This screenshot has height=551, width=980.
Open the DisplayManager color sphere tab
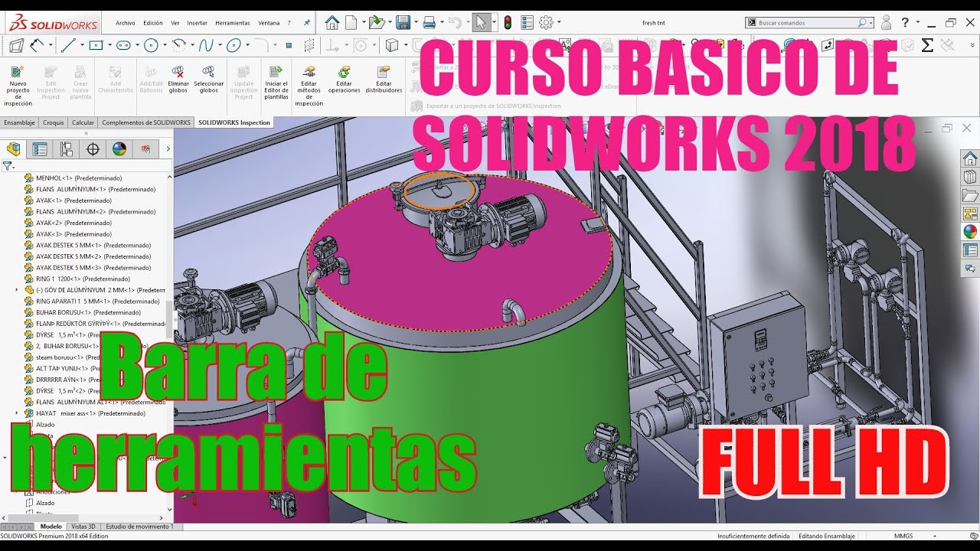[119, 148]
